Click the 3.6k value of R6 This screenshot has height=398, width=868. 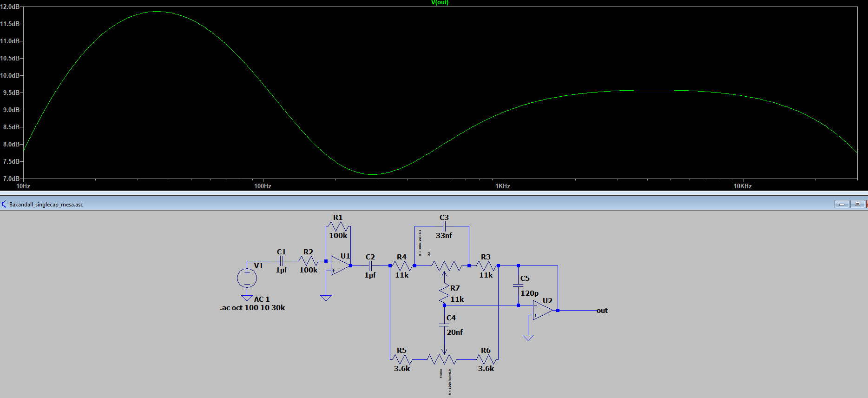(x=486, y=369)
